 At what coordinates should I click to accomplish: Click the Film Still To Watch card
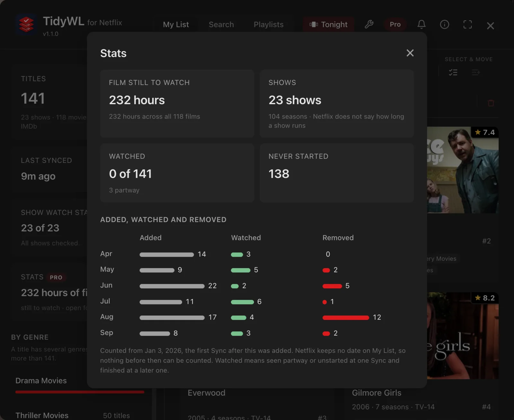point(177,104)
